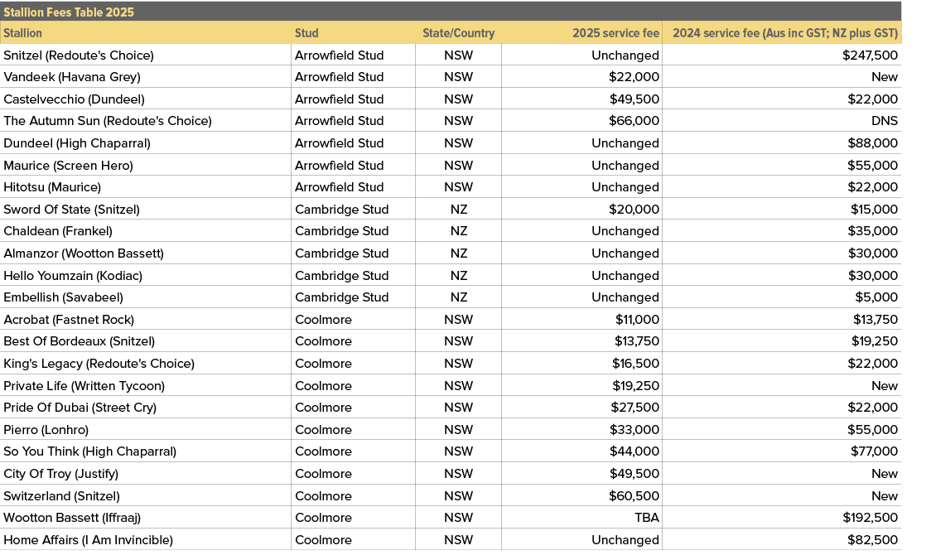
Task: Select Embellish (Savabeel) stallion name
Action: click(58, 297)
